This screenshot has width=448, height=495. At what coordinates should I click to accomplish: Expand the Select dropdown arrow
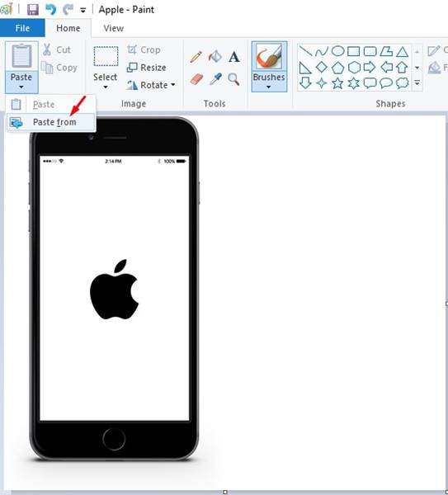point(106,87)
